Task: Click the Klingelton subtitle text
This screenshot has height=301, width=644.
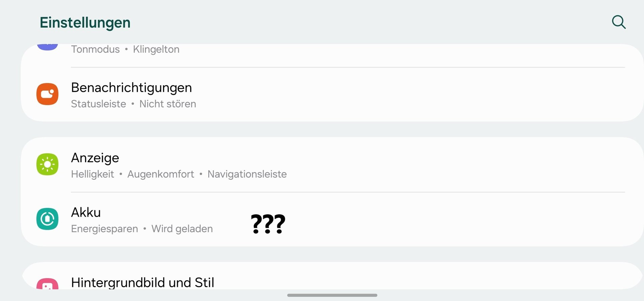Action: click(x=156, y=49)
